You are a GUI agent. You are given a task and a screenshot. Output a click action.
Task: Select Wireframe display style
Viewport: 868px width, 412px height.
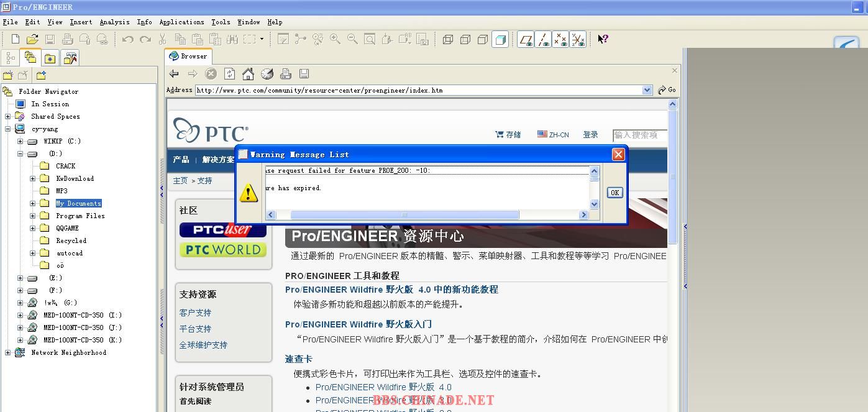pos(448,40)
